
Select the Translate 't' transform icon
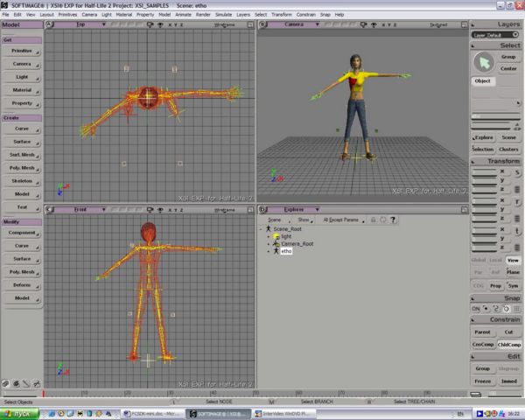[x=517, y=231]
